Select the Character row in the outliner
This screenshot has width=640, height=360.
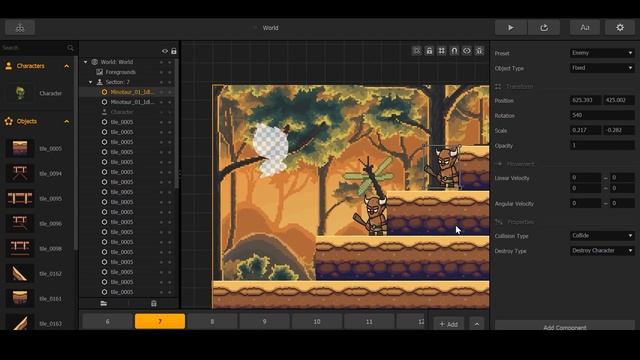[127, 112]
